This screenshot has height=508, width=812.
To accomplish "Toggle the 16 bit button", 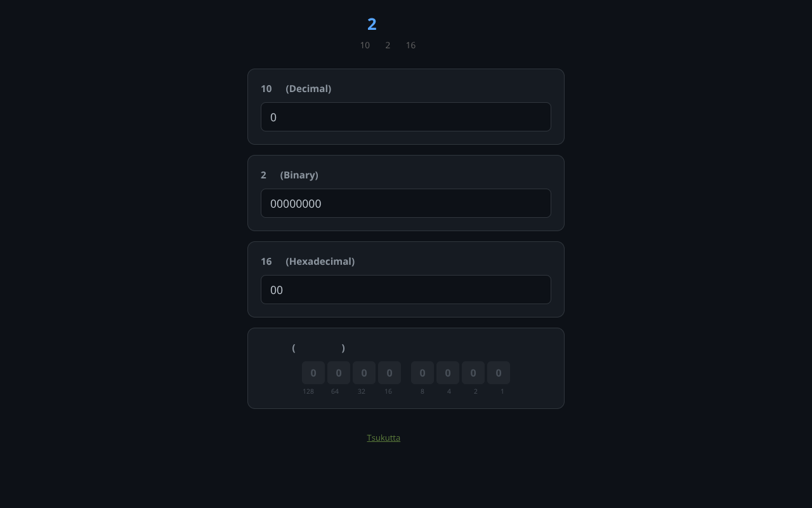I will point(390,373).
